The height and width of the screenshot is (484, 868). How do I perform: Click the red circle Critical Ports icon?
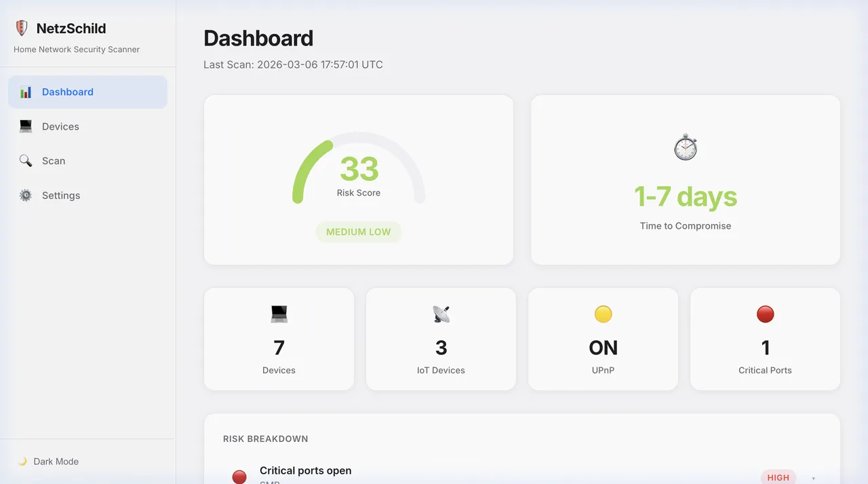765,314
